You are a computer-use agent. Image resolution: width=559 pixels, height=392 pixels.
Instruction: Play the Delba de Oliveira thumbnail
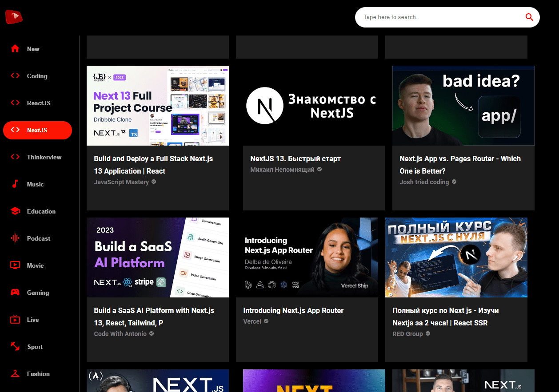307,257
